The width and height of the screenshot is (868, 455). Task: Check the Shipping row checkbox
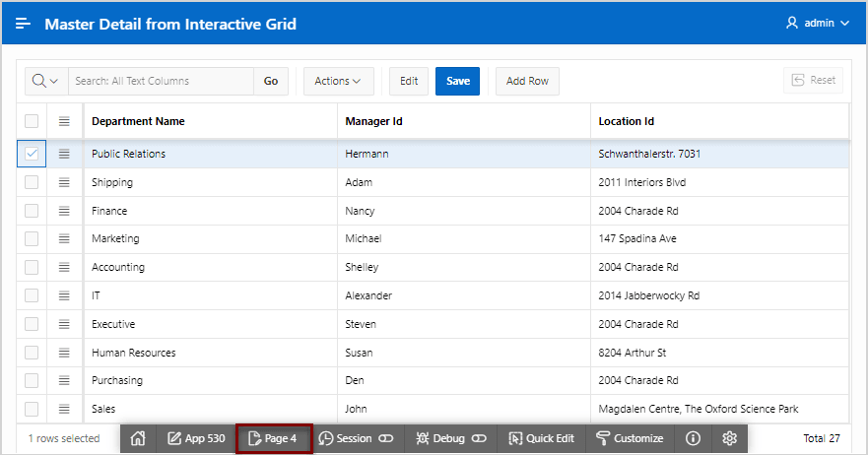(32, 182)
